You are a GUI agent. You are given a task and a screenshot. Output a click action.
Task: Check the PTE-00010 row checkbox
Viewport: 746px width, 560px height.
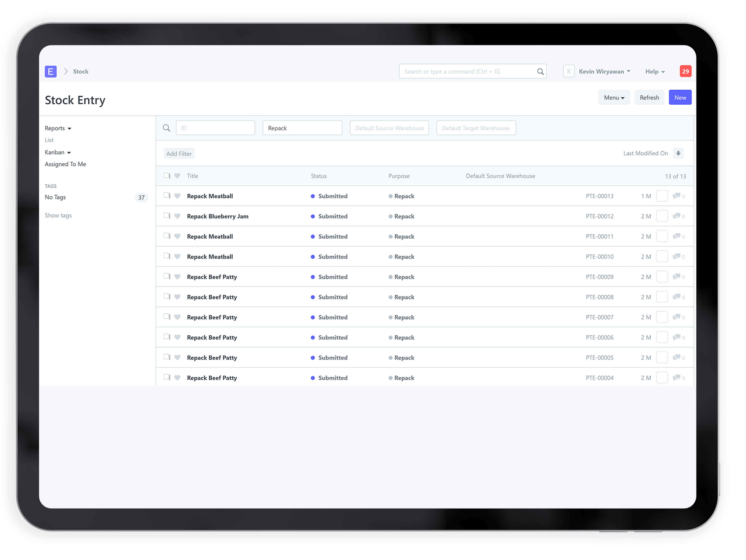pos(166,256)
